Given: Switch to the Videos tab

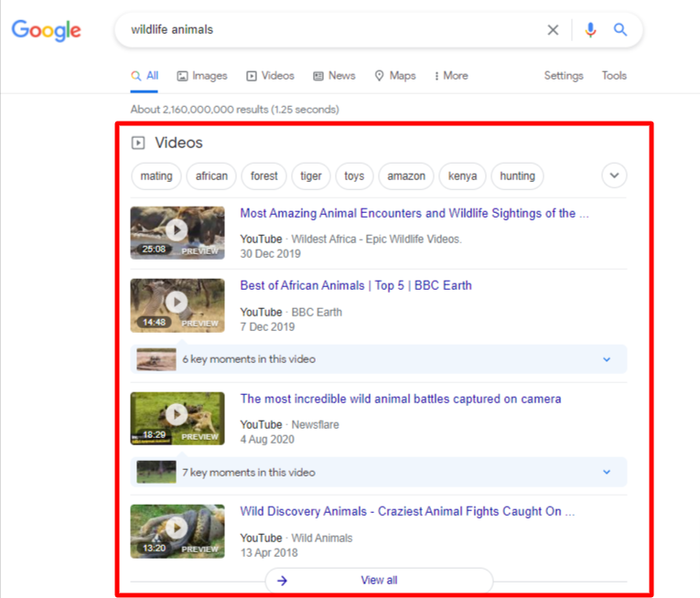Looking at the screenshot, I should (270, 76).
